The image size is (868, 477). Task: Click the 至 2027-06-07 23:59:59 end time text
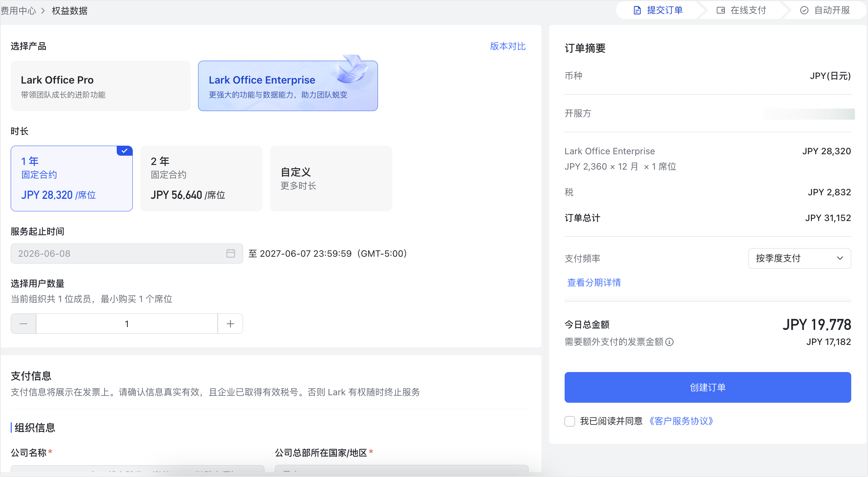328,253
